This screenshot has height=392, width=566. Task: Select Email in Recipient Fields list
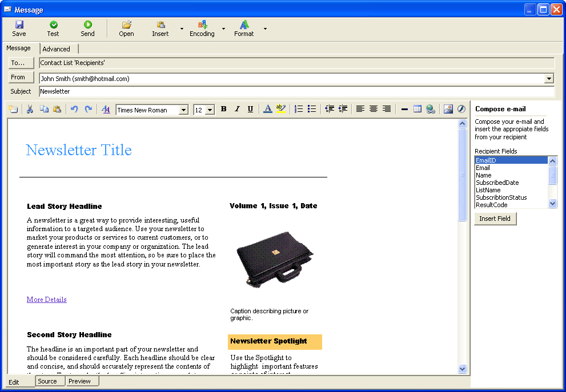click(512, 168)
